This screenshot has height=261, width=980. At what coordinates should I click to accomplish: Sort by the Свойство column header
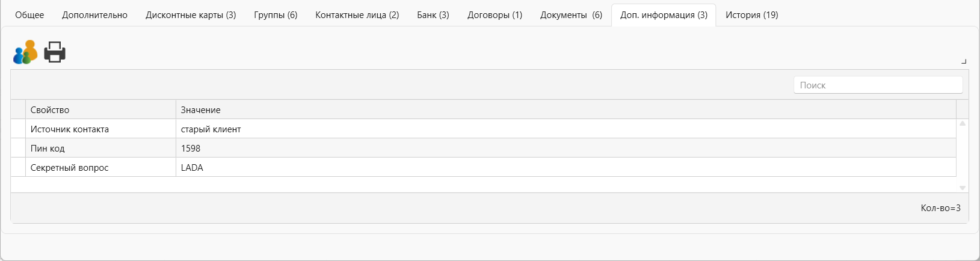[x=100, y=109]
